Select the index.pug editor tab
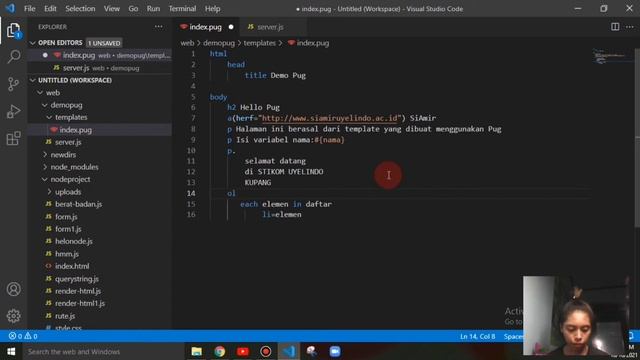The height and width of the screenshot is (360, 640). point(206,27)
